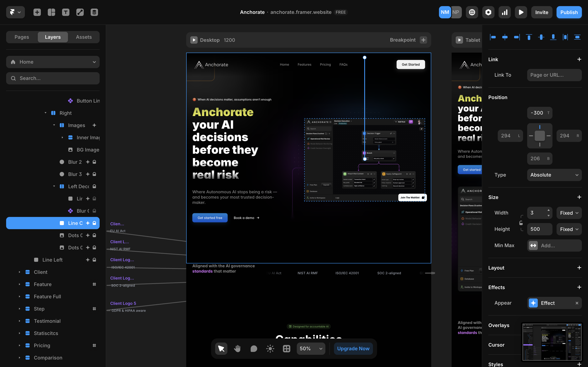Select the comment tool in bottom toolbar
This screenshot has height=367, width=588.
pos(254,349)
